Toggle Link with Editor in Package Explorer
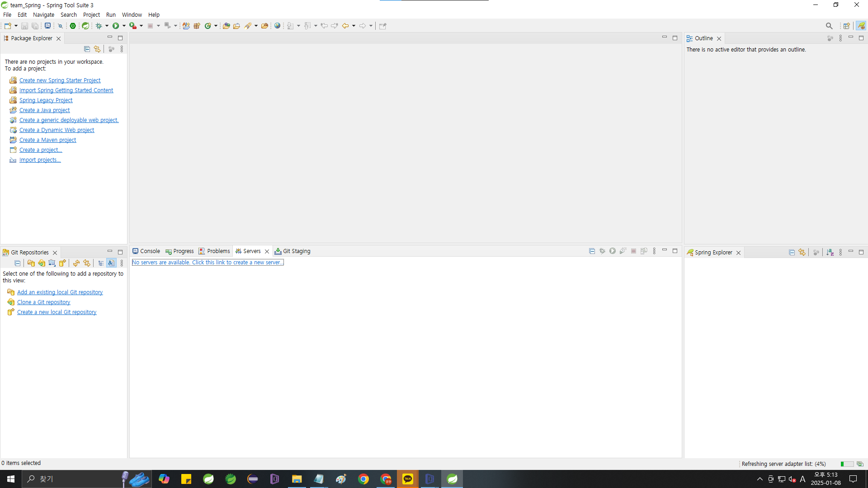The height and width of the screenshot is (488, 868). click(x=97, y=49)
